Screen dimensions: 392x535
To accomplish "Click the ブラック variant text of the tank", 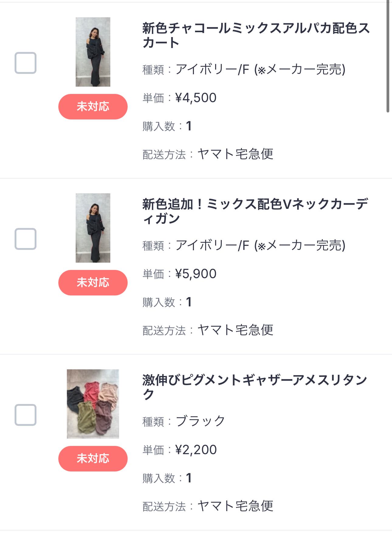I will click(x=200, y=421).
